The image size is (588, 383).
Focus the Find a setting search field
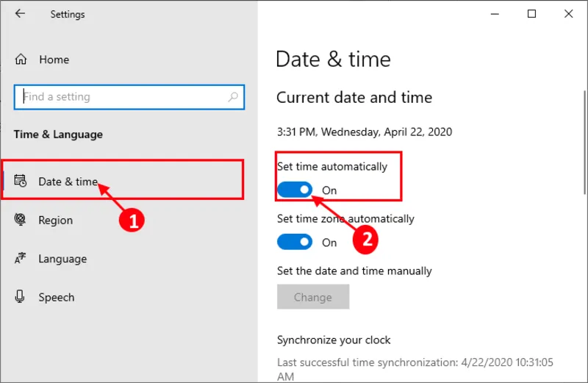point(129,97)
